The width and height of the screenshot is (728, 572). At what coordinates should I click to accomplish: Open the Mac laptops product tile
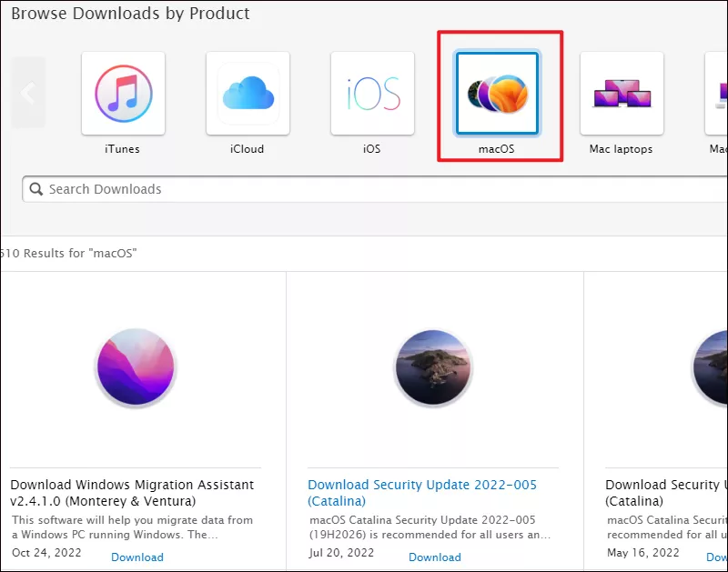tap(622, 94)
